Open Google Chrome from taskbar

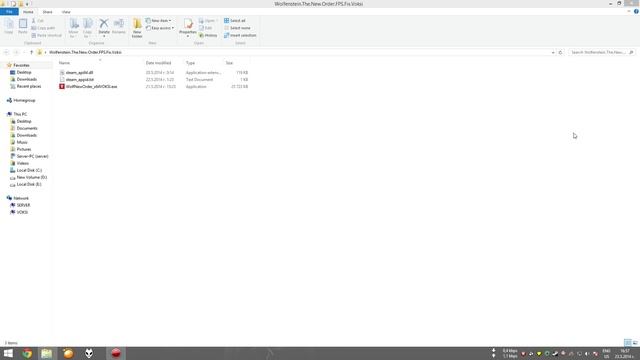pos(27,353)
